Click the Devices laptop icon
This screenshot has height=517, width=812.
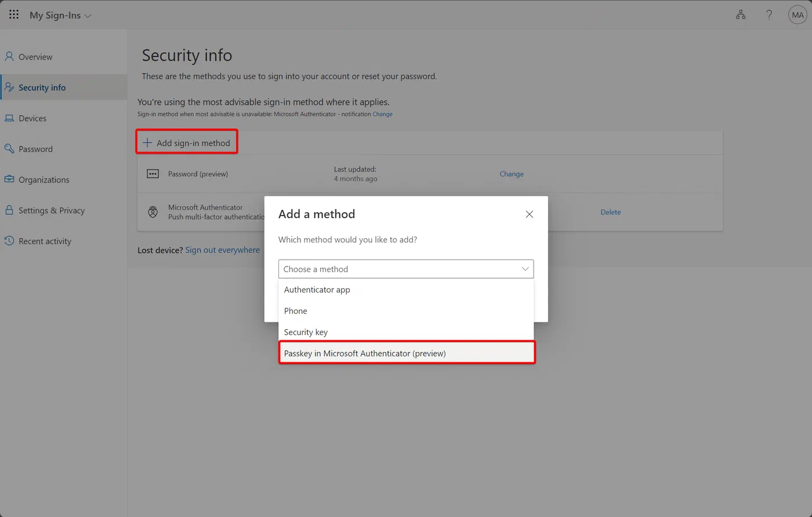[9, 118]
